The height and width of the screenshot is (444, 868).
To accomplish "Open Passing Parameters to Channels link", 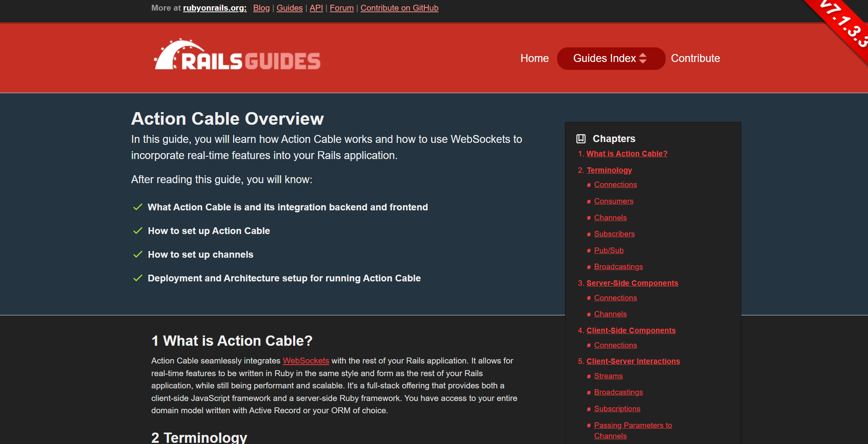I will [x=633, y=425].
